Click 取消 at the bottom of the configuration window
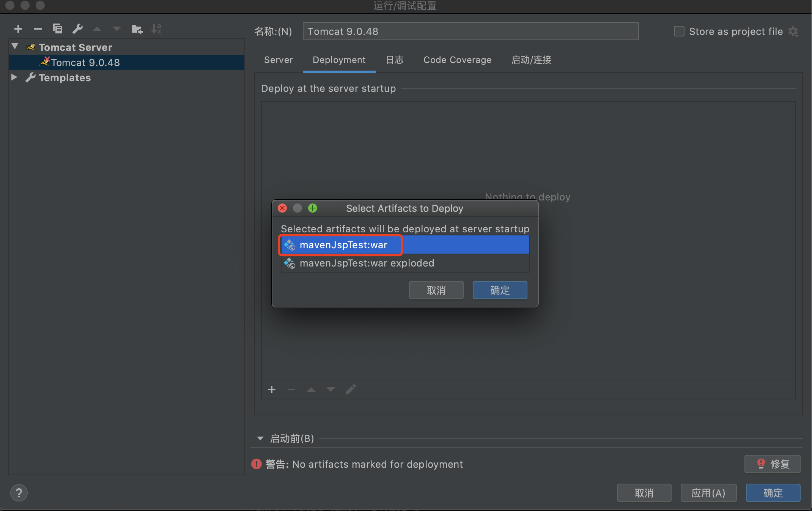Viewport: 812px width, 511px height. (x=644, y=493)
